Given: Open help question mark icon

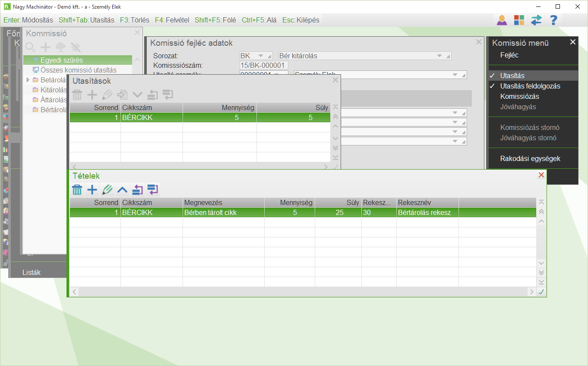Looking at the screenshot, I should (554, 20).
